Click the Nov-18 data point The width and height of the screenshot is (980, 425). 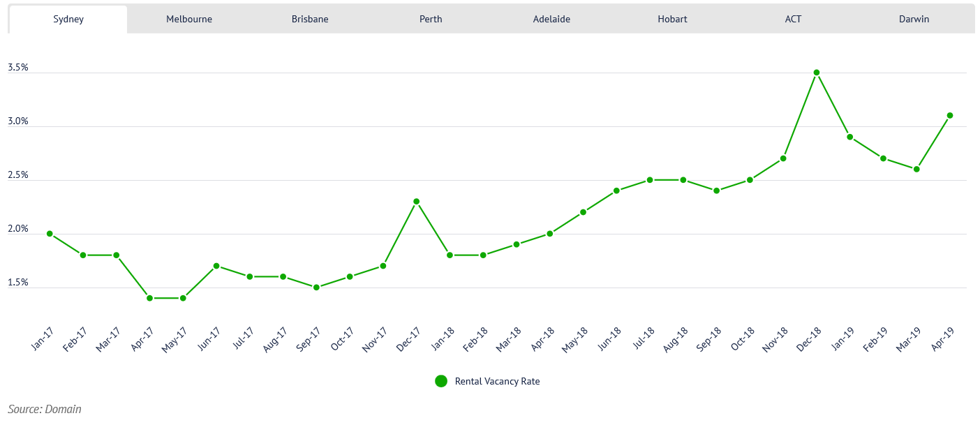[x=783, y=158]
